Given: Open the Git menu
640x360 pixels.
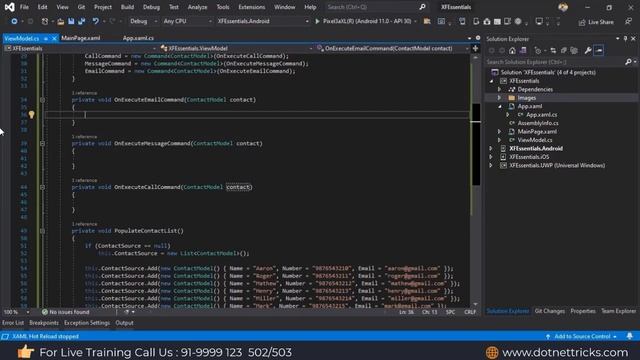Looking at the screenshot, I should click(x=81, y=7).
